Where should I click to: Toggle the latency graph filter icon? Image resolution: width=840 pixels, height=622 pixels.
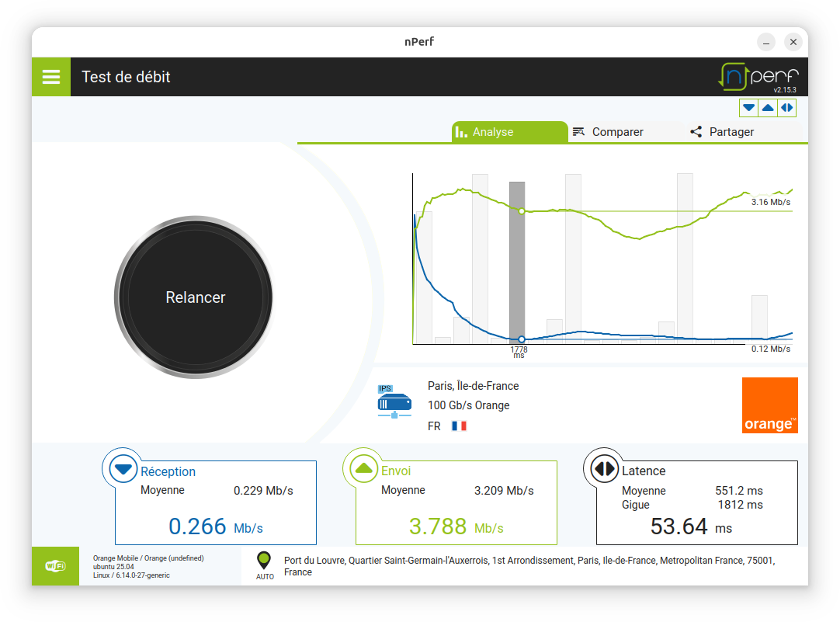coord(786,108)
